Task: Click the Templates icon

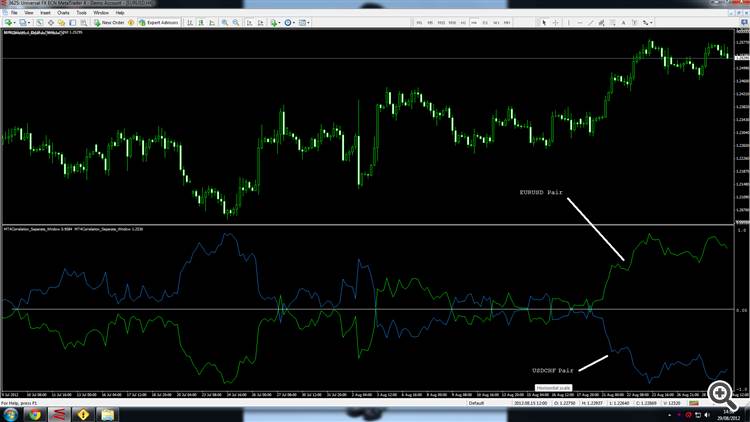Action: pyautogui.click(x=302, y=22)
